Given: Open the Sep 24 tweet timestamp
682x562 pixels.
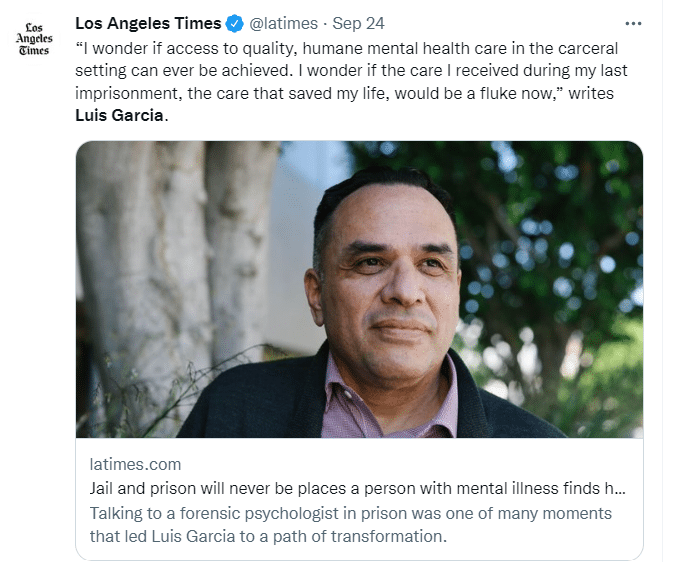Looking at the screenshot, I should click(x=357, y=24).
